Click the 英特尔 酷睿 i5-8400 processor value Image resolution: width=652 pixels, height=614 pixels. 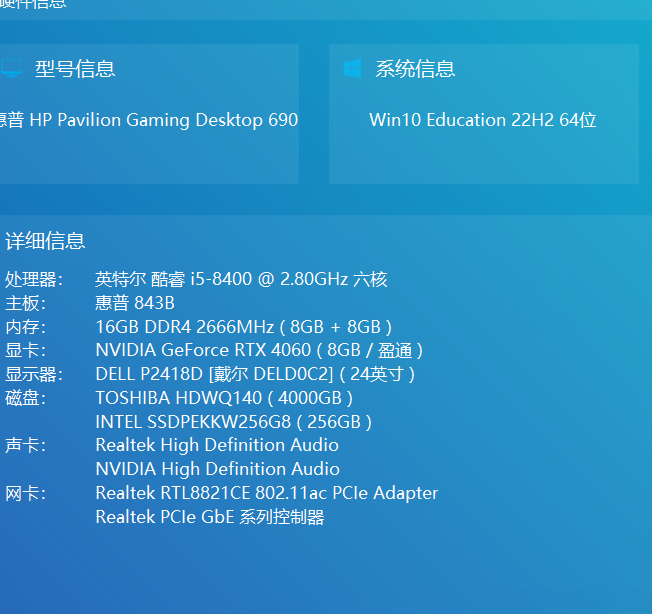tap(241, 279)
